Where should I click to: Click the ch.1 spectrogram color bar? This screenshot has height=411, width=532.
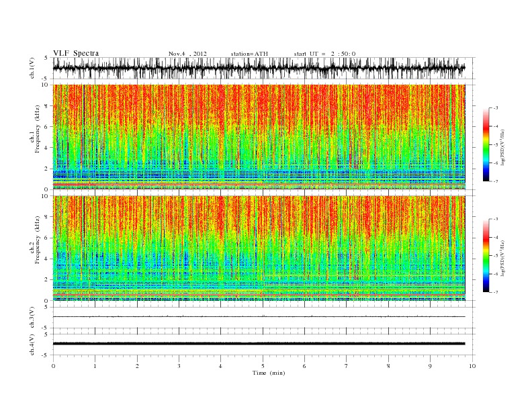(486, 144)
